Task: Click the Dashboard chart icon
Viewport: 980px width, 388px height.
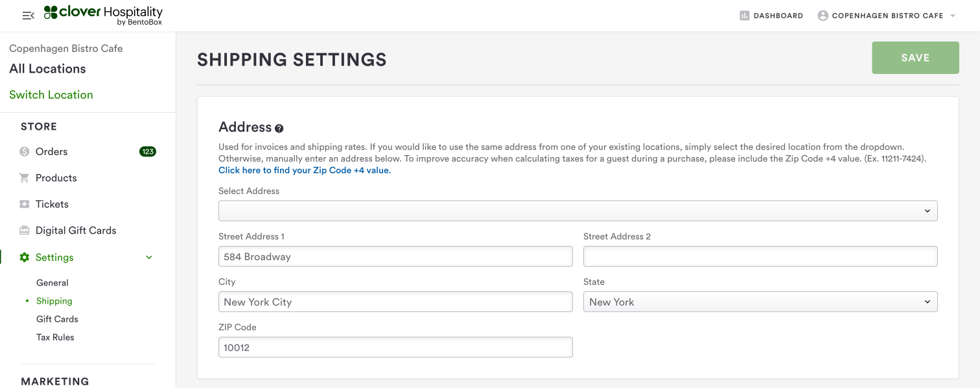Action: point(744,16)
